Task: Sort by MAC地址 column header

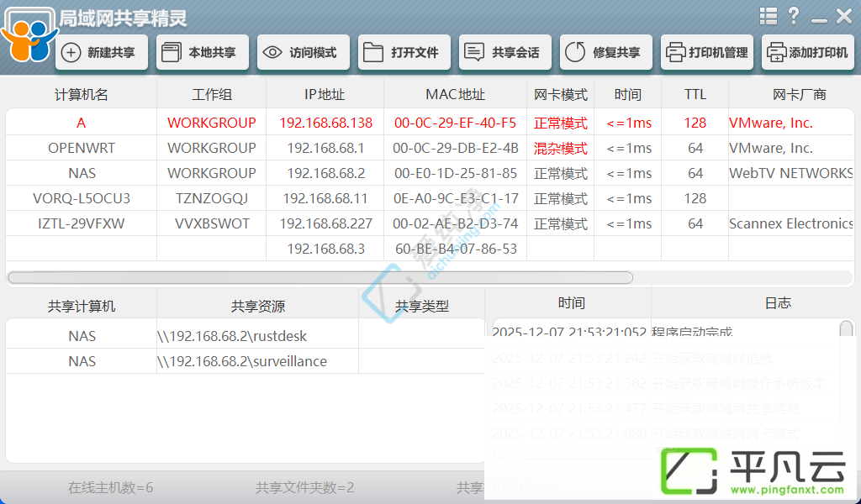Action: (455, 94)
